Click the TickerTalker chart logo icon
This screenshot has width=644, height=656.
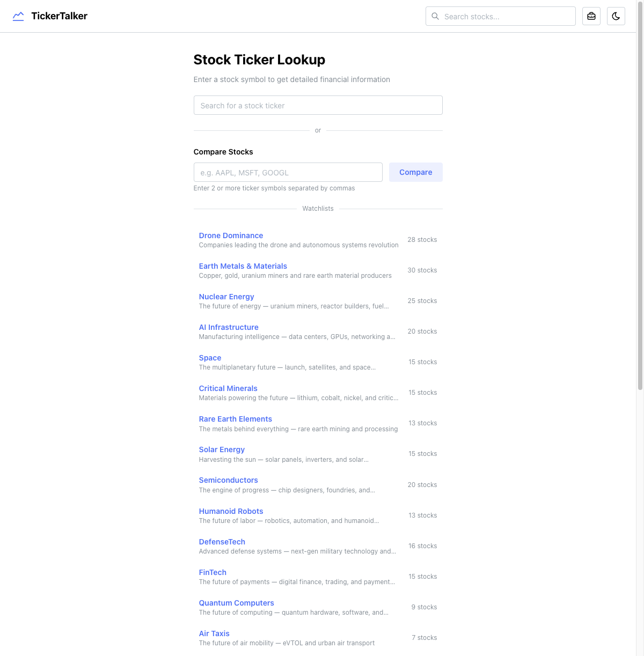click(18, 16)
